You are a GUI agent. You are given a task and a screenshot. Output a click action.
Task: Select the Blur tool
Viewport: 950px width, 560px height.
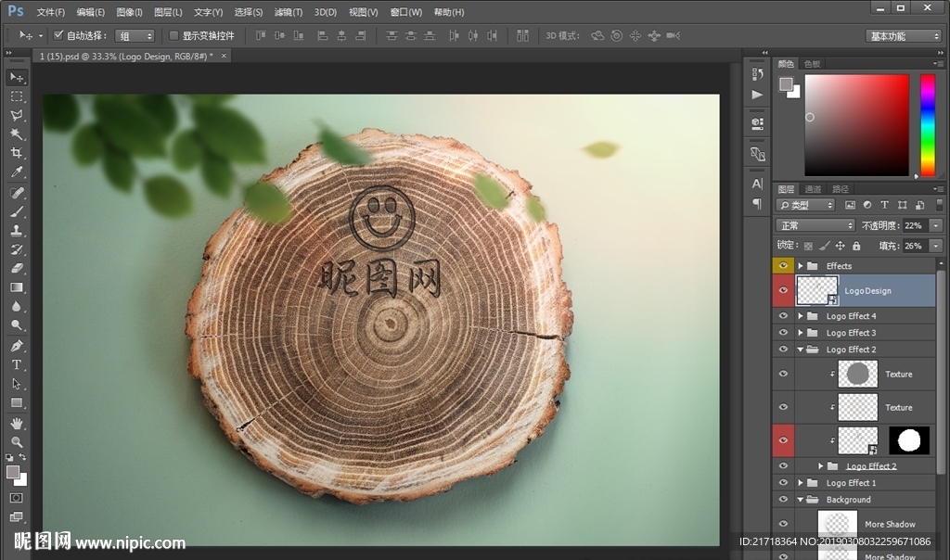tap(17, 306)
